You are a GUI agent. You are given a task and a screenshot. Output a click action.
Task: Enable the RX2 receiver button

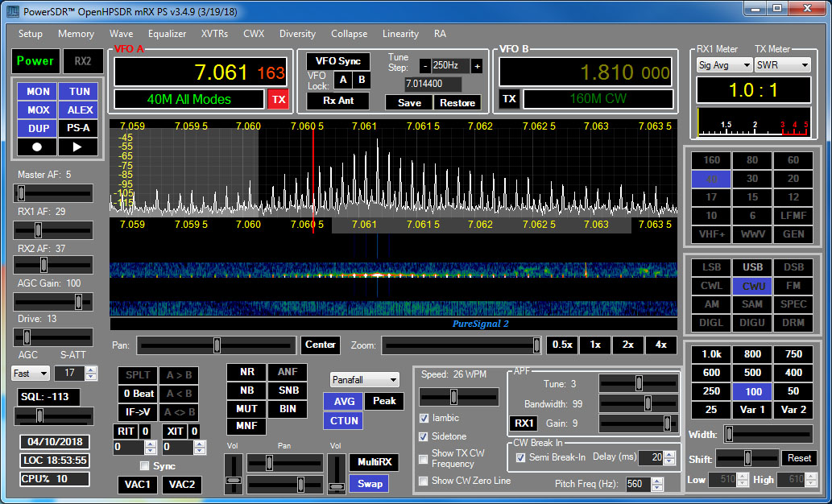83,61
